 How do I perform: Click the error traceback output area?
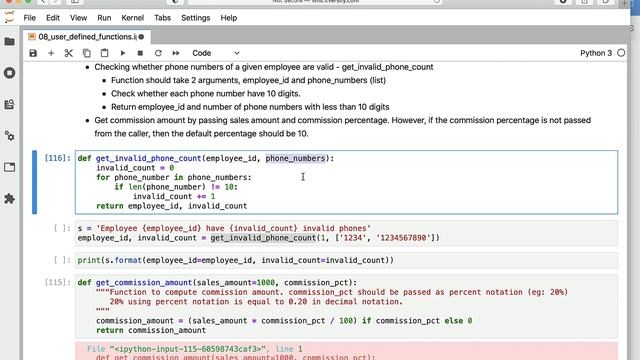[346, 351]
